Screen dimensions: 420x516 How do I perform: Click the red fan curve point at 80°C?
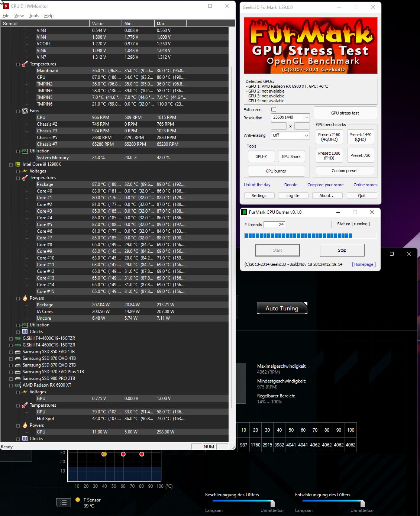pyautogui.click(x=142, y=454)
